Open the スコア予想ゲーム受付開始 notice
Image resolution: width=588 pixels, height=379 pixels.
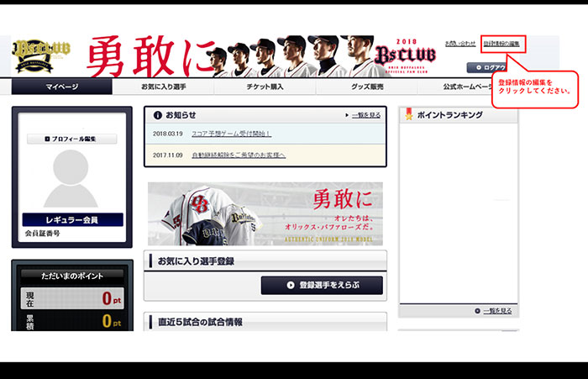231,134
